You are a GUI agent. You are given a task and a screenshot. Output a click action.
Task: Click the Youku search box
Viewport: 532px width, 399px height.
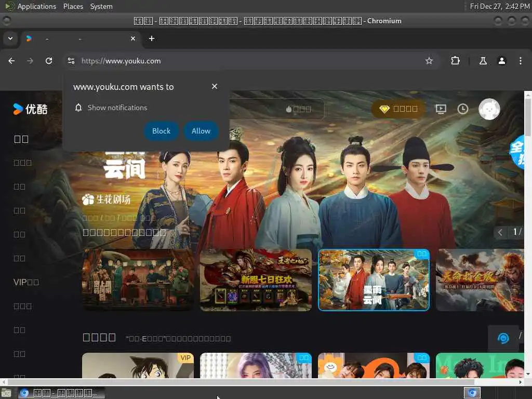(276, 109)
